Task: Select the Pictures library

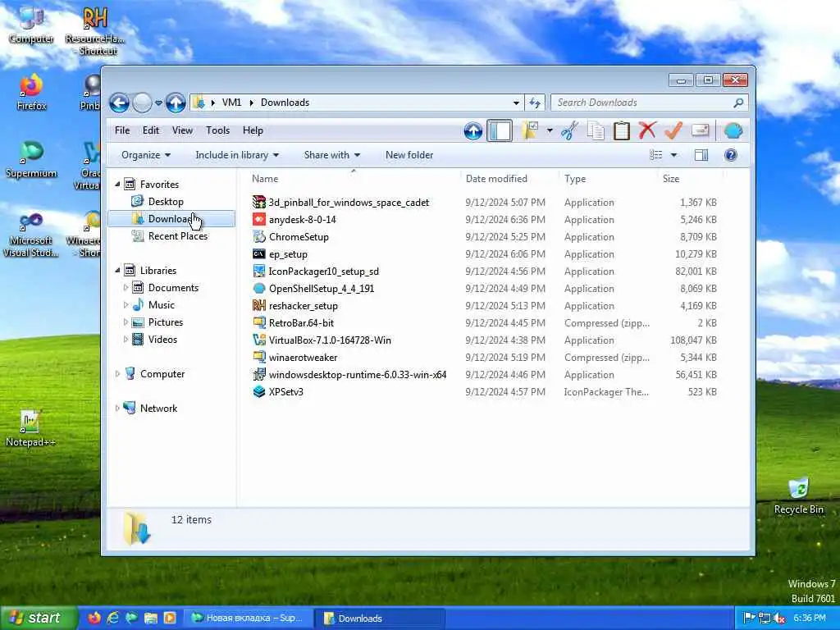Action: (165, 322)
